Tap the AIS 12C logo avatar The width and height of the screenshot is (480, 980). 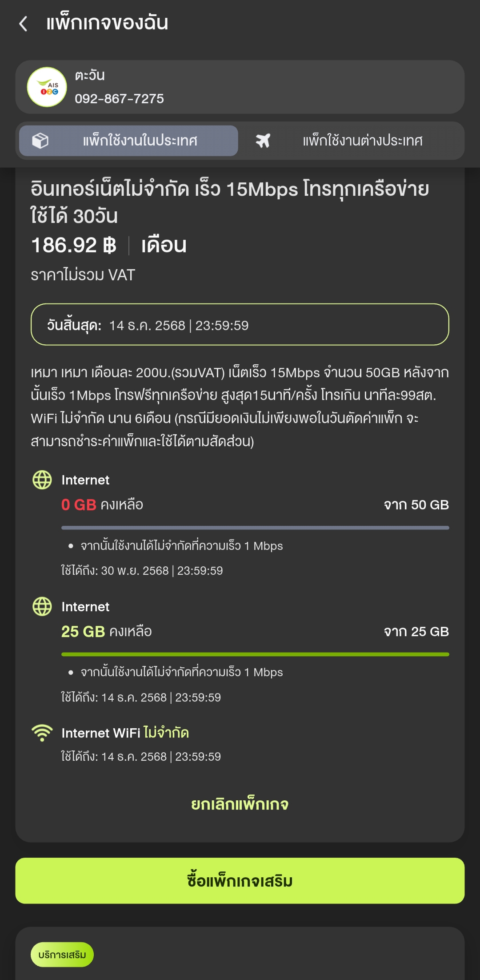(x=47, y=87)
